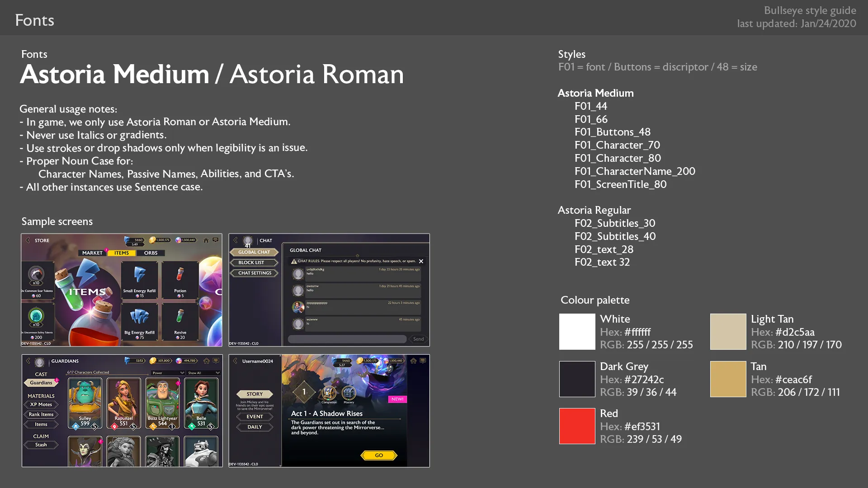The height and width of the screenshot is (488, 868).
Task: Click the yellow GO button
Action: pos(379,455)
